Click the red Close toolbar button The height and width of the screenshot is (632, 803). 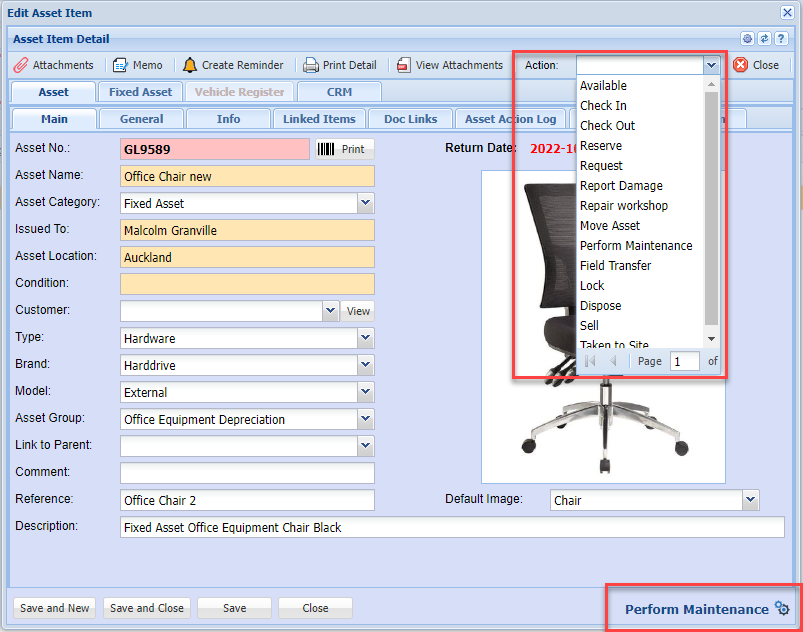(x=756, y=65)
